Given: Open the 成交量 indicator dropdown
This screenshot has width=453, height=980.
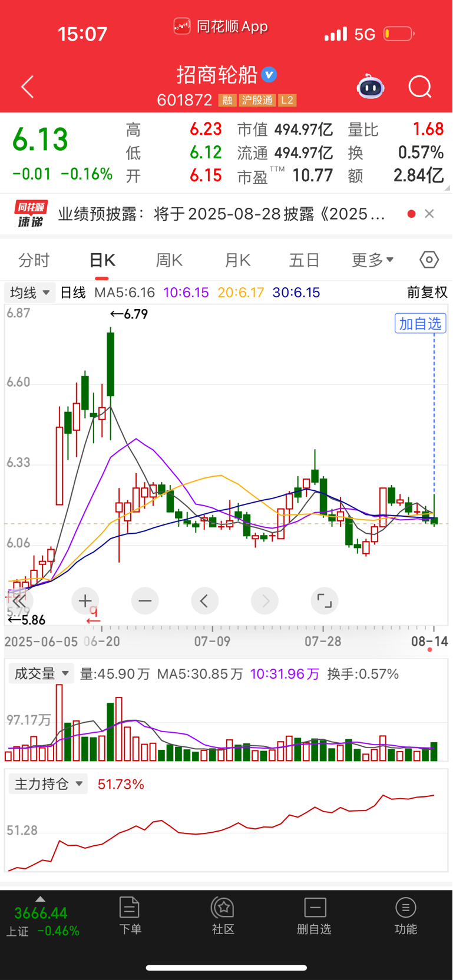Looking at the screenshot, I should tap(41, 673).
